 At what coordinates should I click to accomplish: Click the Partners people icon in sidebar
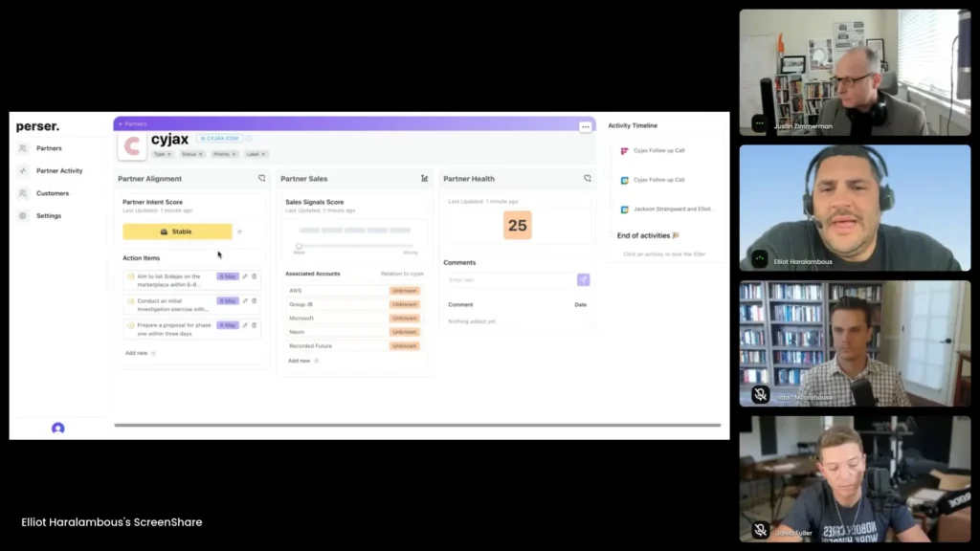(23, 148)
